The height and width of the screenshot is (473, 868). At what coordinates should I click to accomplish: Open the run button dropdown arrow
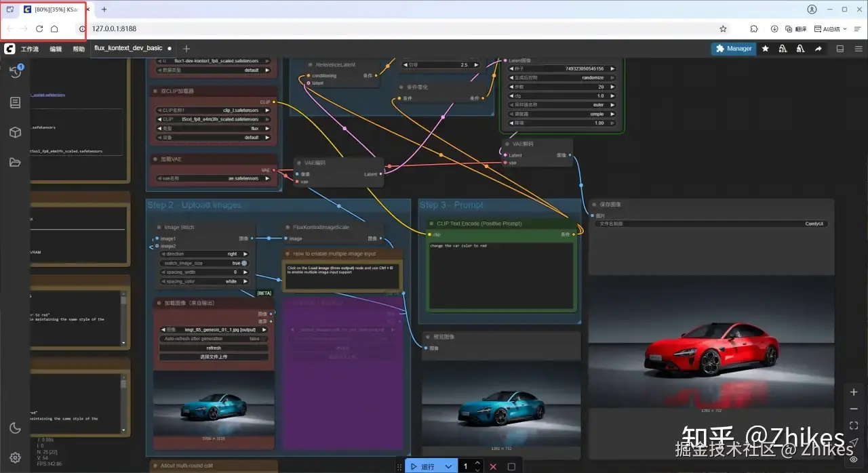pos(448,466)
